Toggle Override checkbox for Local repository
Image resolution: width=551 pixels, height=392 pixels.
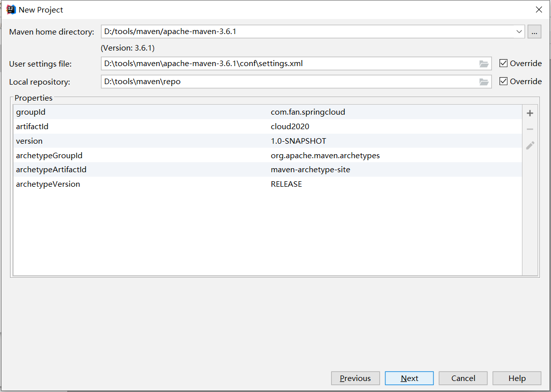coord(503,81)
